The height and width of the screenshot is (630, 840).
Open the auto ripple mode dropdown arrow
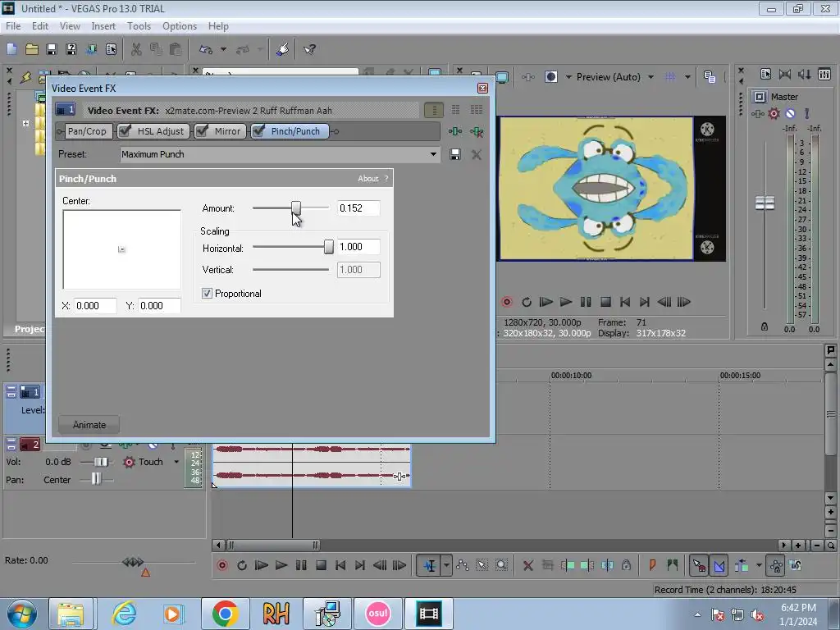759,565
